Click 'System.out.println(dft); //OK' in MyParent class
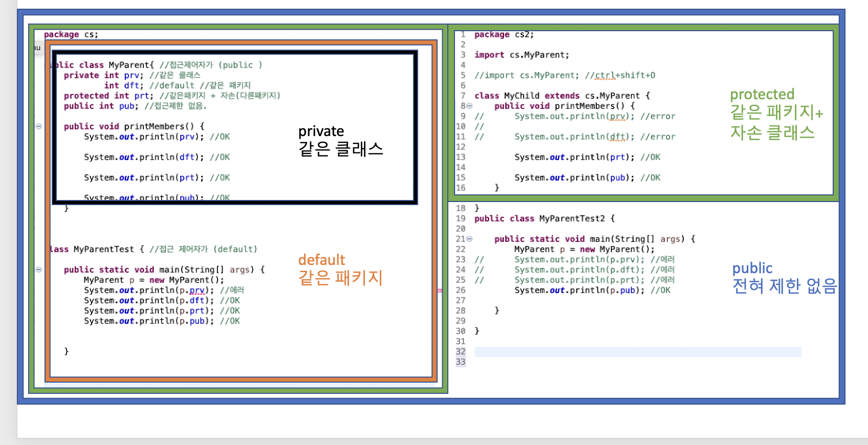Screen dimensions: 868x445 coord(157,157)
